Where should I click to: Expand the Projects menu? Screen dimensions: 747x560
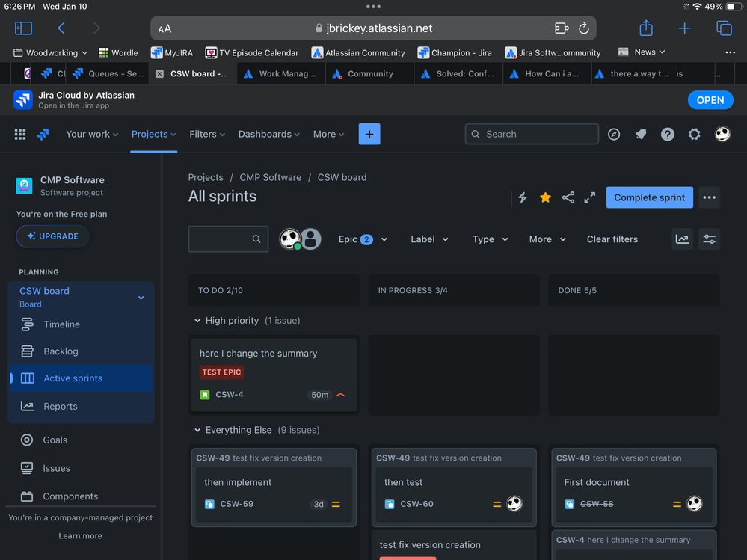[x=153, y=135]
